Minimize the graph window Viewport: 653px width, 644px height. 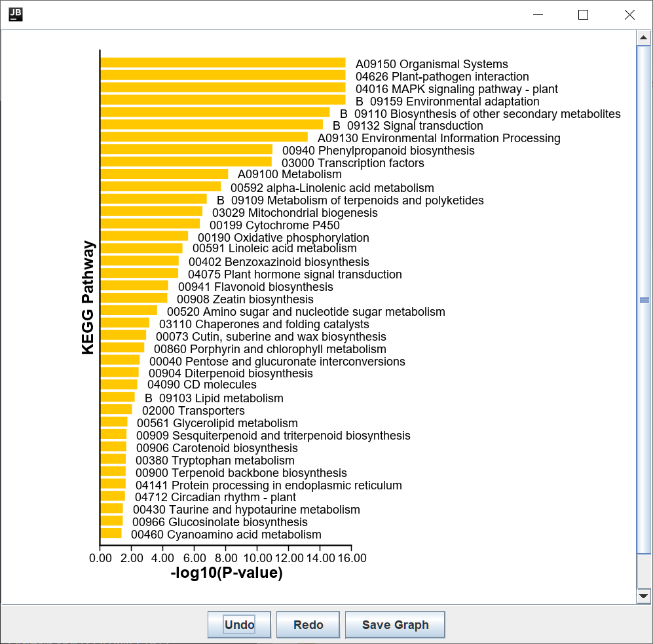(538, 15)
